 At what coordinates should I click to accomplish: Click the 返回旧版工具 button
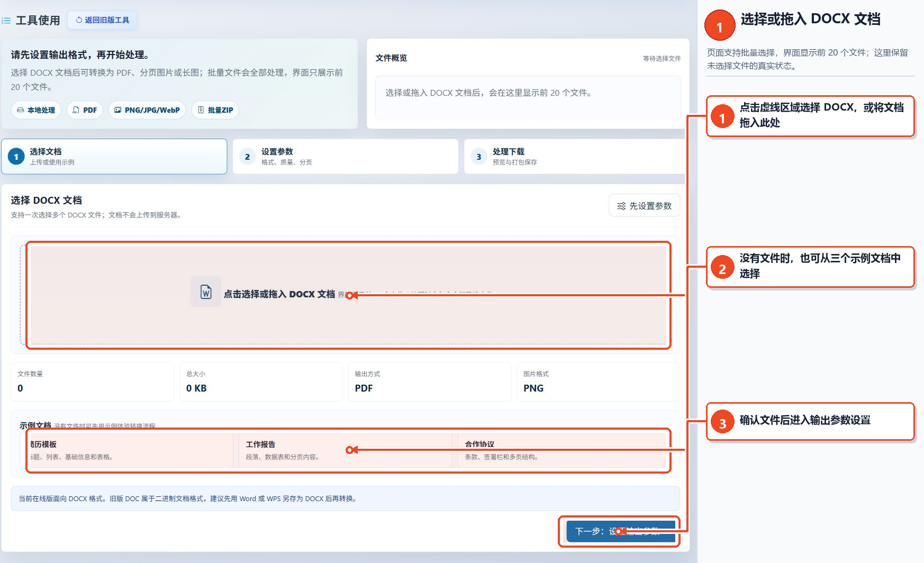point(103,20)
